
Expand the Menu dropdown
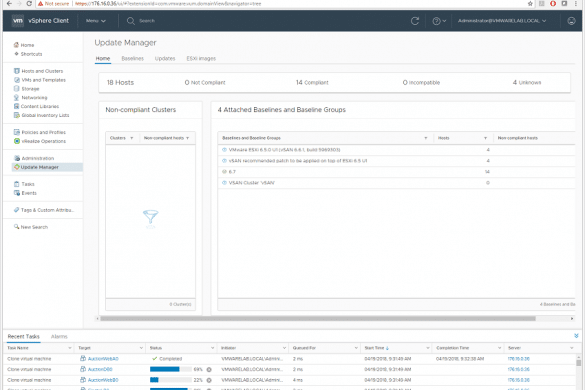click(x=96, y=21)
